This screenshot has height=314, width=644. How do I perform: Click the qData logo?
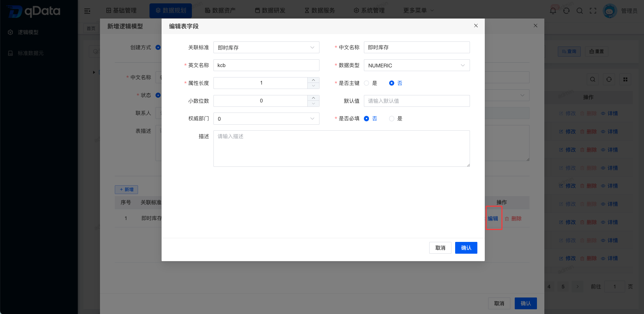34,11
